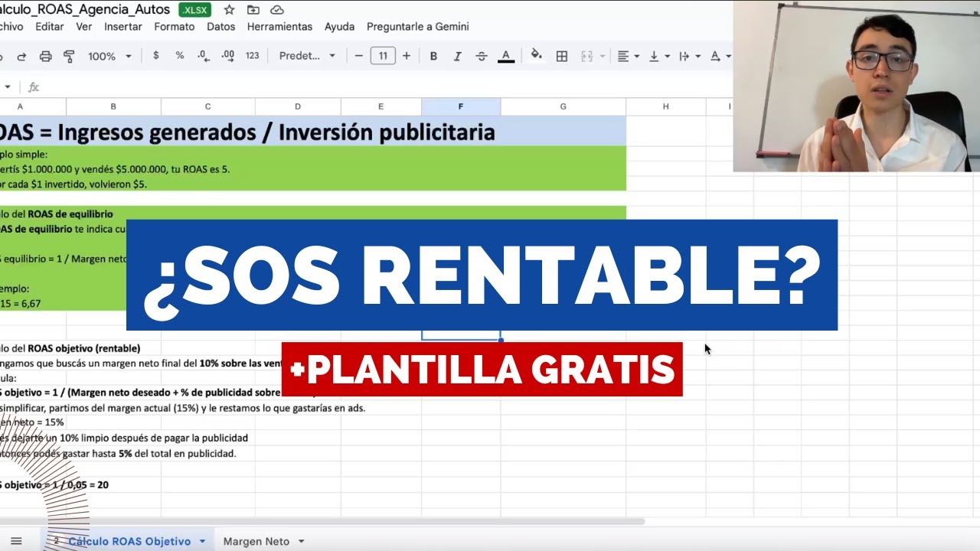Select cell 'or cada $1 invertido, volvieron $5.'

click(x=73, y=184)
